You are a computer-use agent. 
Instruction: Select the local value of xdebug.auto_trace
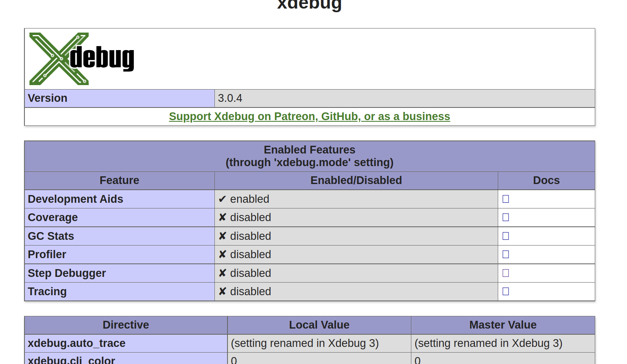pyautogui.click(x=305, y=343)
